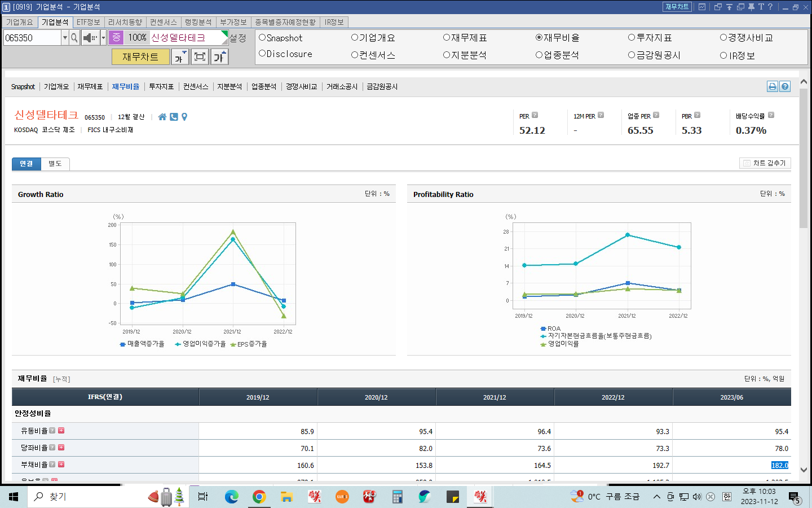This screenshot has width=812, height=508.
Task: Select the 컨센서스 radio button
Action: pyautogui.click(x=355, y=55)
